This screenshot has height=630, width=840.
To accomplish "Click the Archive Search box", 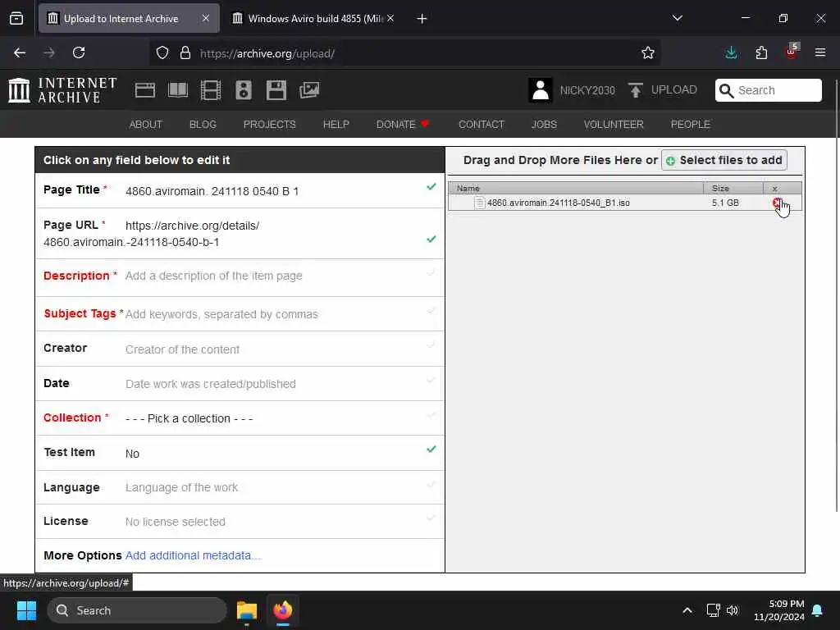I will coord(768,90).
